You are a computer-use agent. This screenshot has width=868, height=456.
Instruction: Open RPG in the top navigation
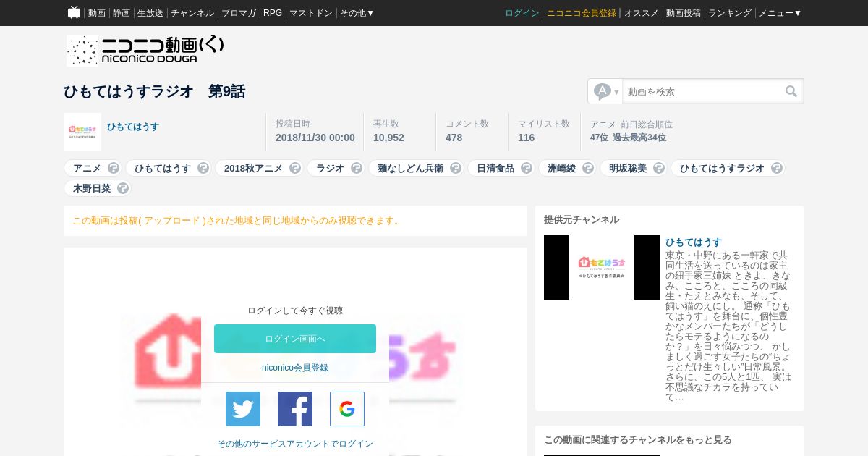[x=273, y=13]
